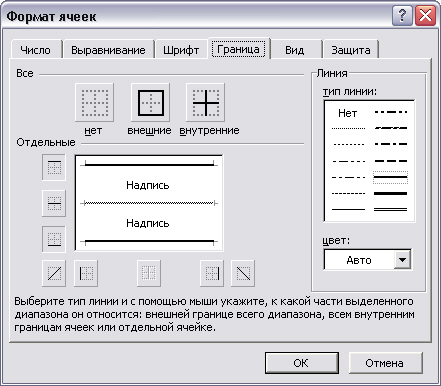Apply the 'внешние' outline border preset

point(151,102)
